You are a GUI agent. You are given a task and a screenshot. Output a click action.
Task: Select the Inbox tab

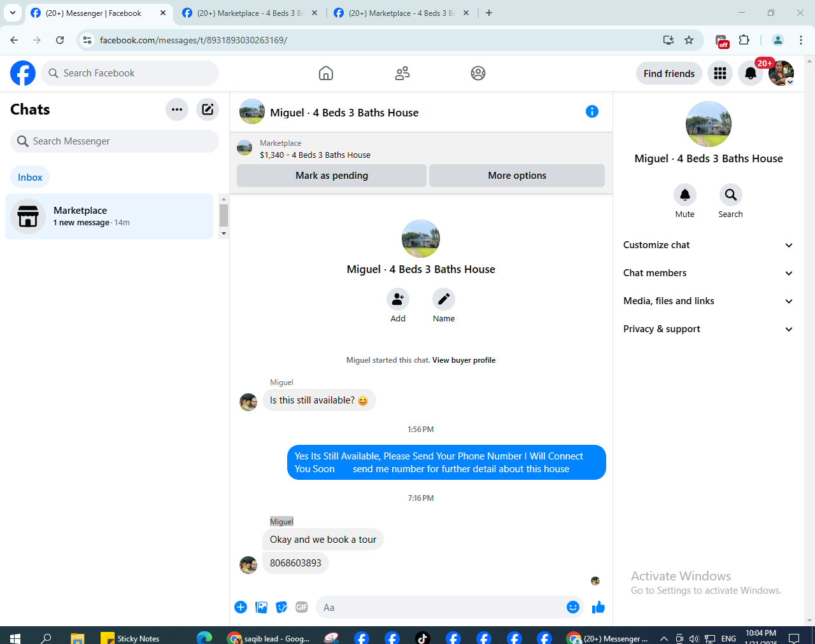(x=30, y=178)
